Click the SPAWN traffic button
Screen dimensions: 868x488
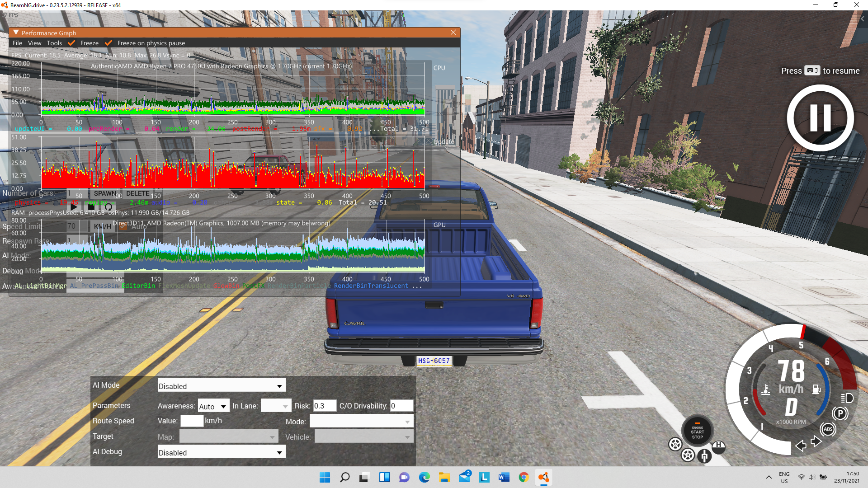point(104,193)
